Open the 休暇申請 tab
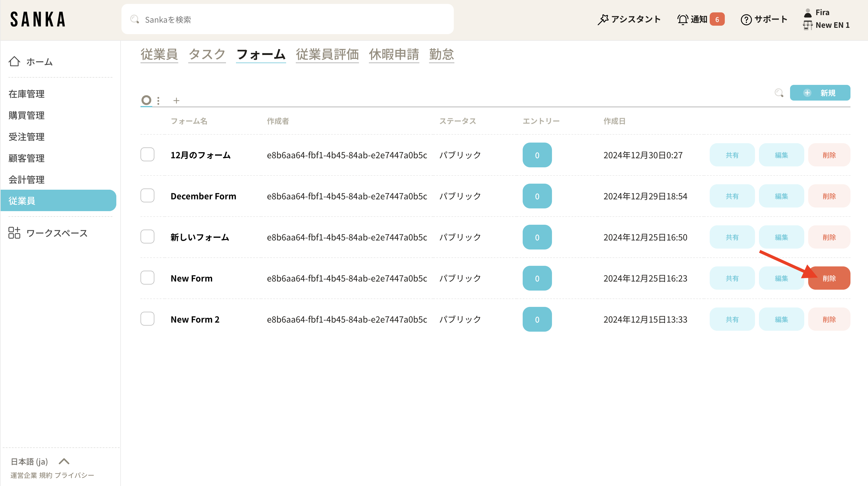868x486 pixels. [394, 55]
